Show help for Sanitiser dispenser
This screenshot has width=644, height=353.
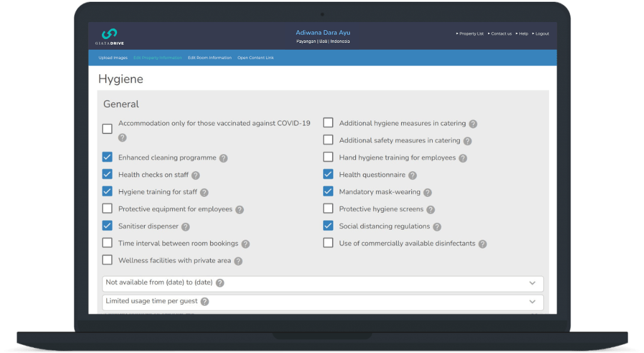coord(186,227)
